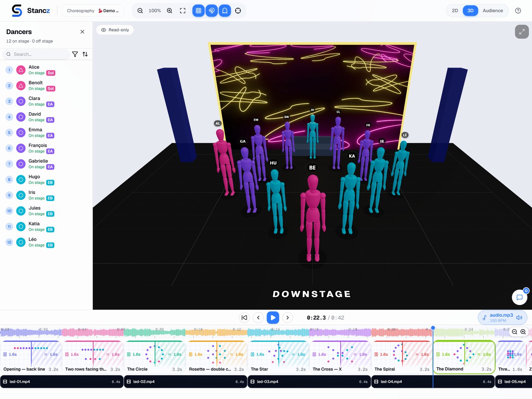This screenshot has width=532, height=399.
Task: Zoom in the stage view in top toolbar
Action: tap(170, 11)
